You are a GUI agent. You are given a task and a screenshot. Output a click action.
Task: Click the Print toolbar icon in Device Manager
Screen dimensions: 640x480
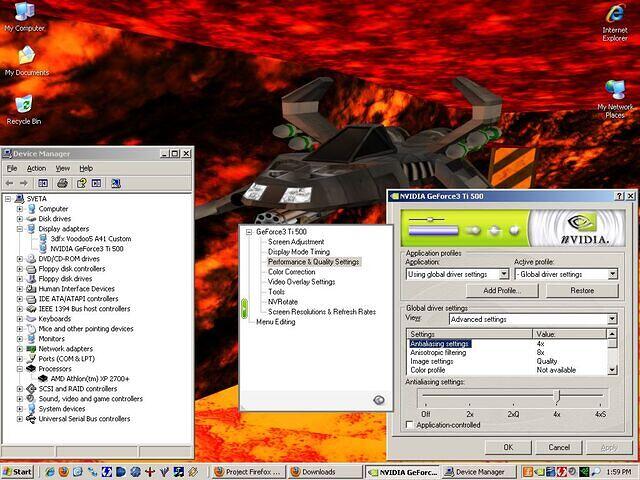(62, 183)
